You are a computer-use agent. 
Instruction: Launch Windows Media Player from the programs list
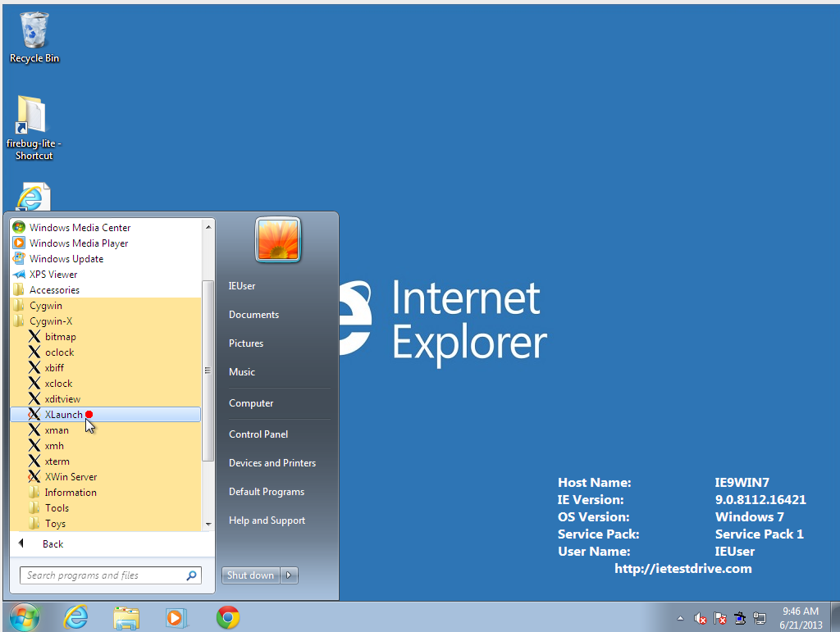pyautogui.click(x=106, y=243)
